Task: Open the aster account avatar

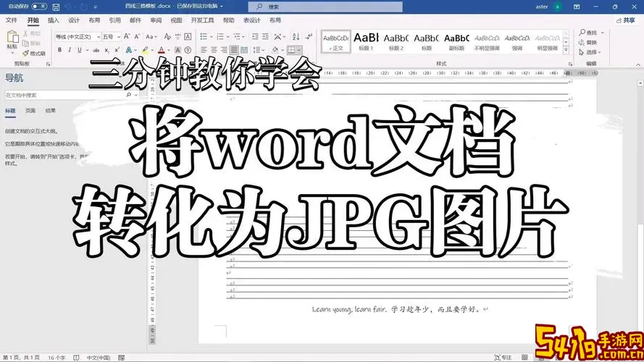Action: tap(557, 7)
